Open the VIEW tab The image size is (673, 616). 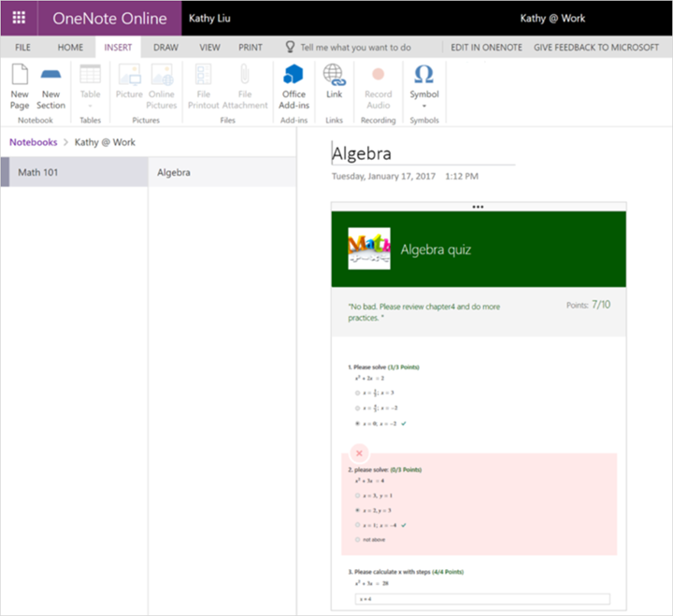[x=209, y=48]
